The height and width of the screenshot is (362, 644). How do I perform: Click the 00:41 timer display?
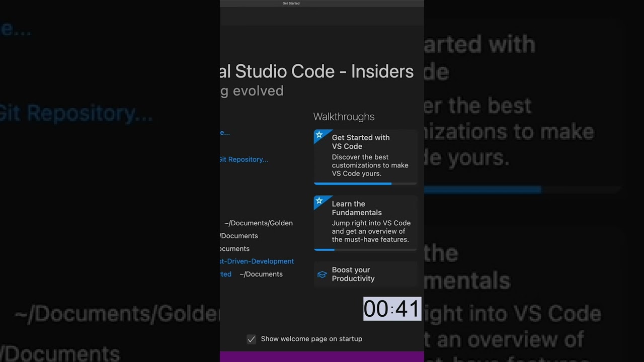pos(392,309)
